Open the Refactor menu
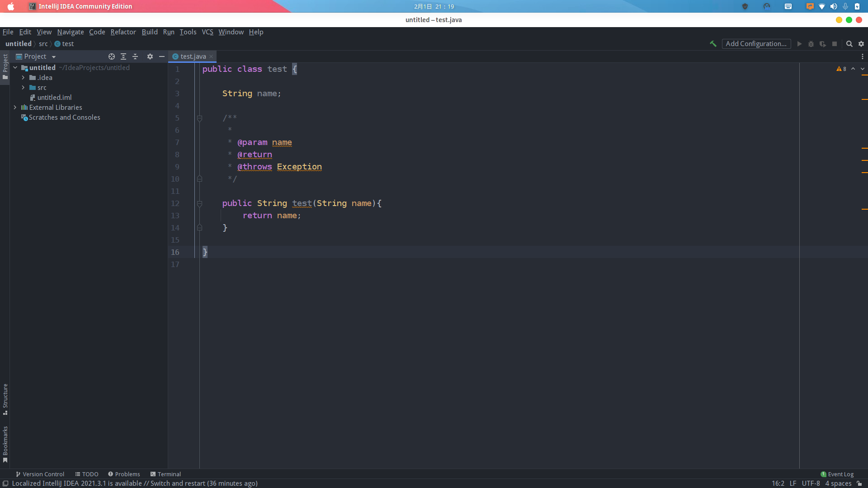868x488 pixels. pyautogui.click(x=123, y=32)
